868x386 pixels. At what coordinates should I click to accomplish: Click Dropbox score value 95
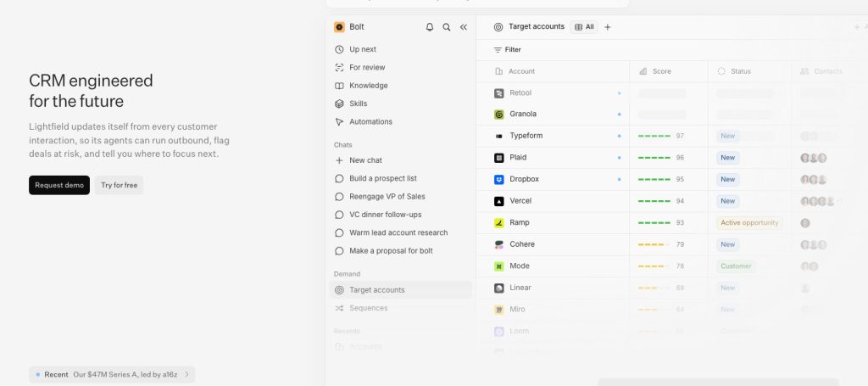tap(681, 180)
